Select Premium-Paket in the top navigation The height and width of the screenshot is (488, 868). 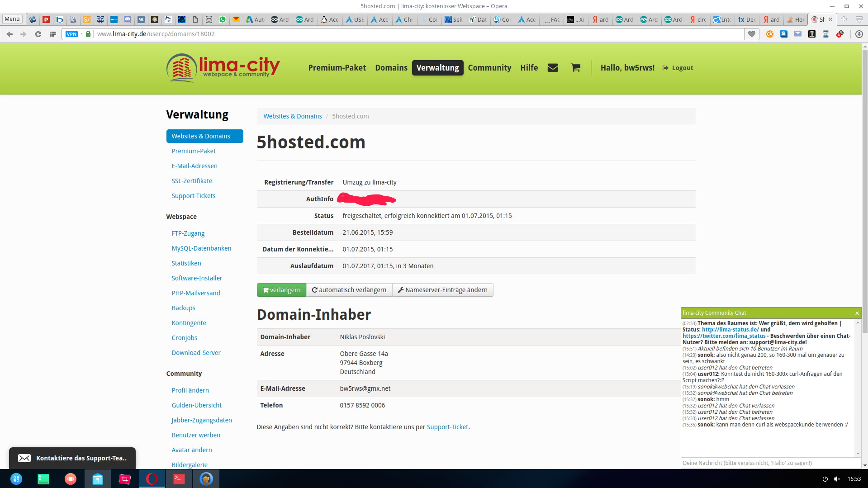tap(337, 68)
